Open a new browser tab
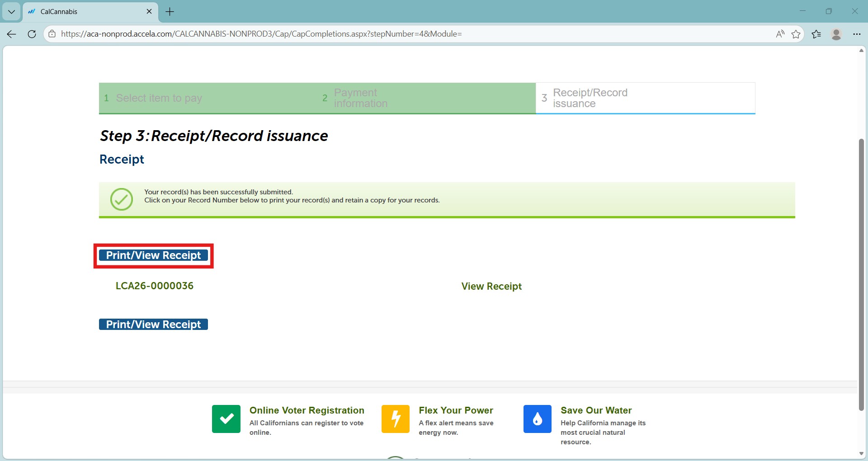The height and width of the screenshot is (461, 868). (170, 12)
